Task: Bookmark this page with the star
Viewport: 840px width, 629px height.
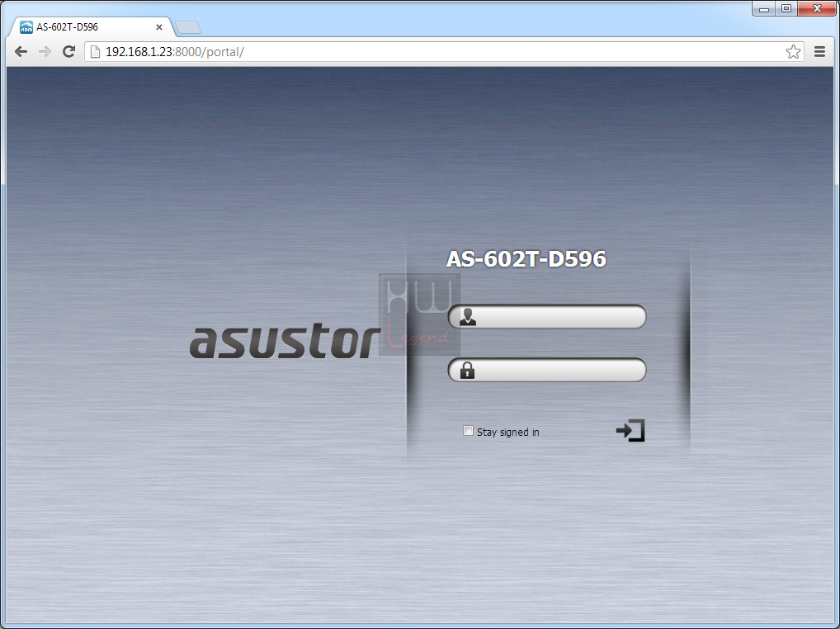Action: [793, 51]
